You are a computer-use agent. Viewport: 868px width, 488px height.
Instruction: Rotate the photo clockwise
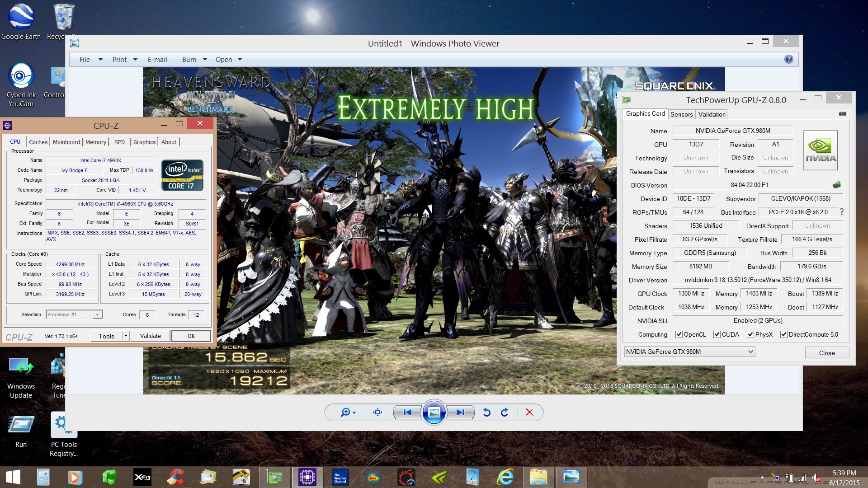coord(505,412)
